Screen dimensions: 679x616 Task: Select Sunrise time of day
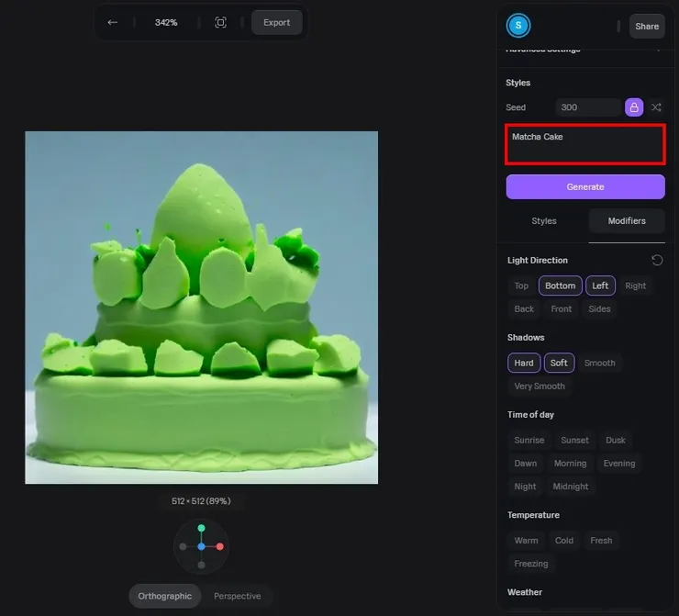529,440
